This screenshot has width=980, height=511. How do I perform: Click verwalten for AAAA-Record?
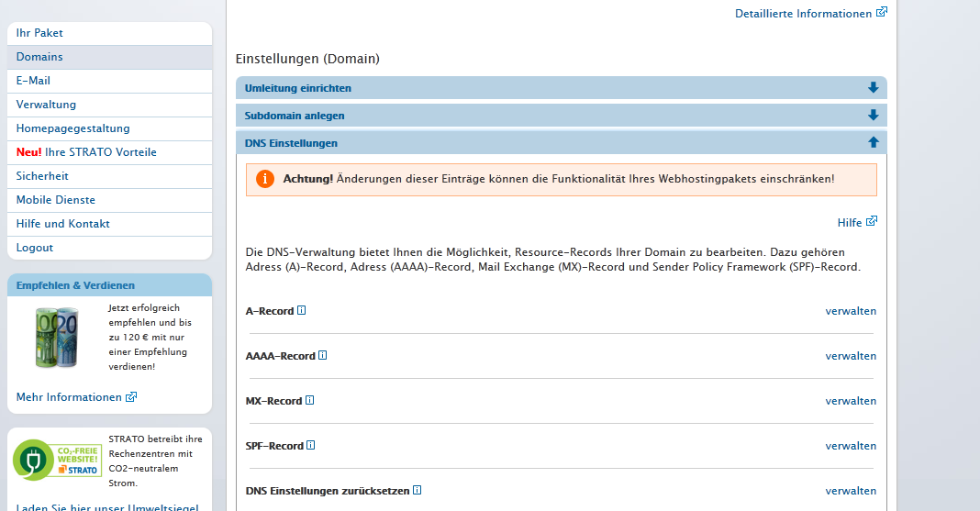point(851,356)
